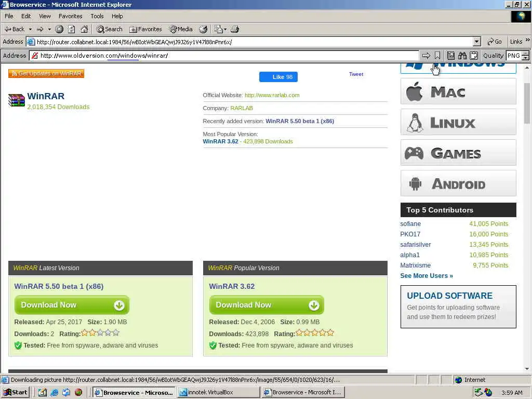Open contributor PKO17's profile
532x399 pixels.
[x=410, y=234]
